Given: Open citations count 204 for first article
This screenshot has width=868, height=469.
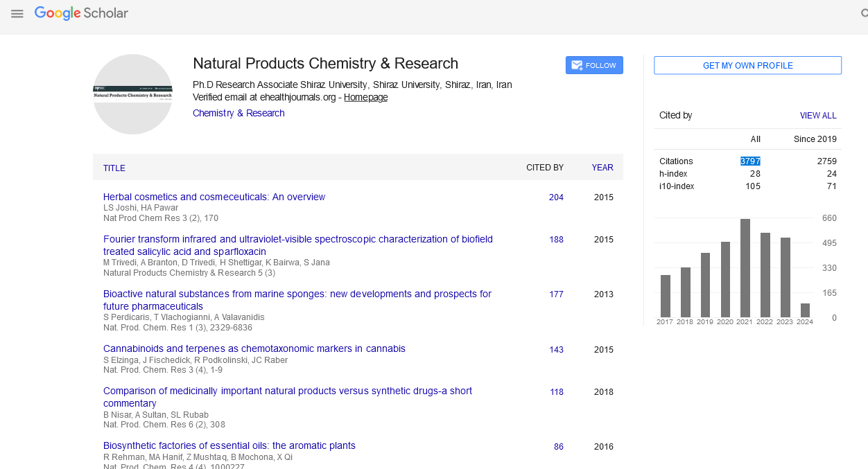Looking at the screenshot, I should 556,197.
